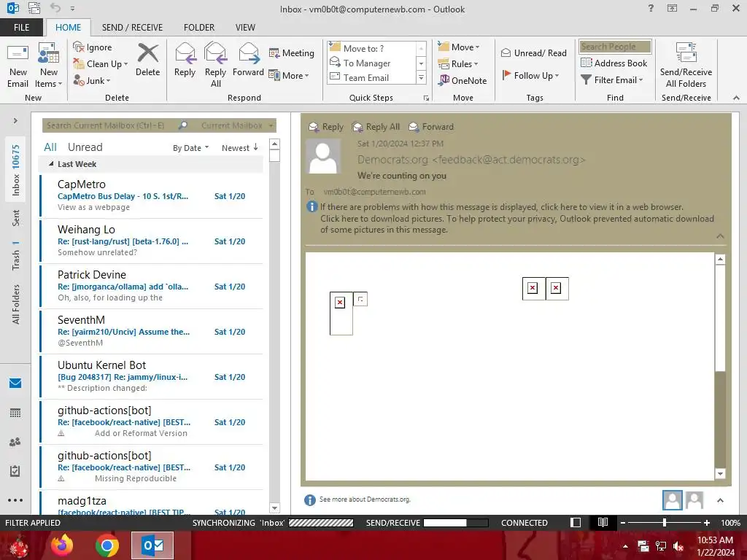Open the Ubuntu Kernel Bot email
The width and height of the screenshot is (747, 560).
click(152, 377)
